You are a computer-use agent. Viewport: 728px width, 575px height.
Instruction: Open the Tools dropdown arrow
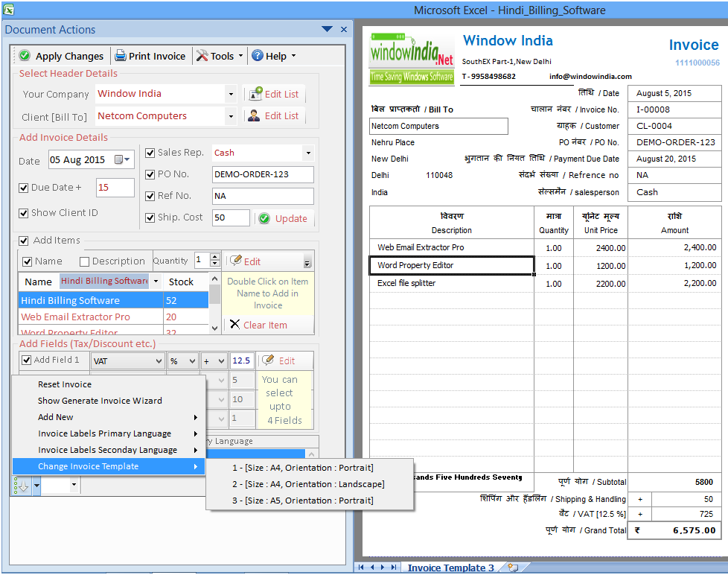[240, 56]
